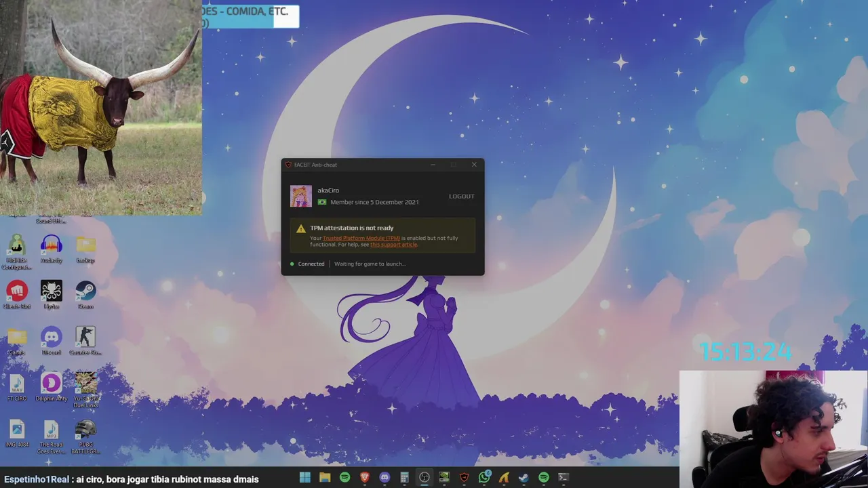Click the akaCiro username text
The height and width of the screenshot is (488, 868).
[x=328, y=190]
